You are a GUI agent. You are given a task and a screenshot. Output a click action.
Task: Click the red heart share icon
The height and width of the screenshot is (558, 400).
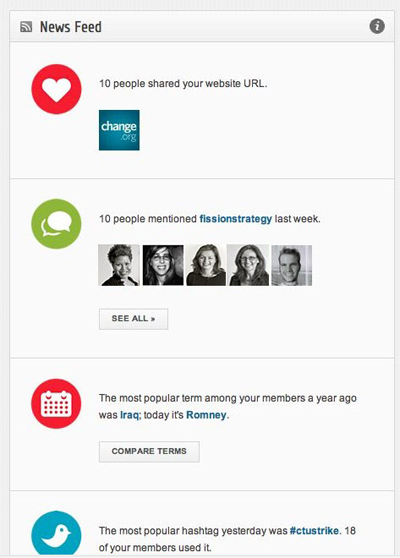tap(56, 89)
